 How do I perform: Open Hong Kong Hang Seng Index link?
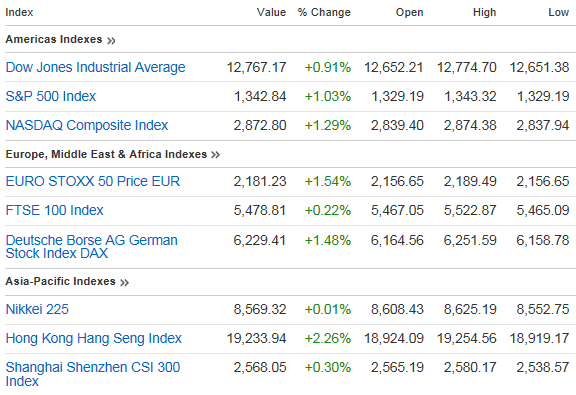(94, 338)
